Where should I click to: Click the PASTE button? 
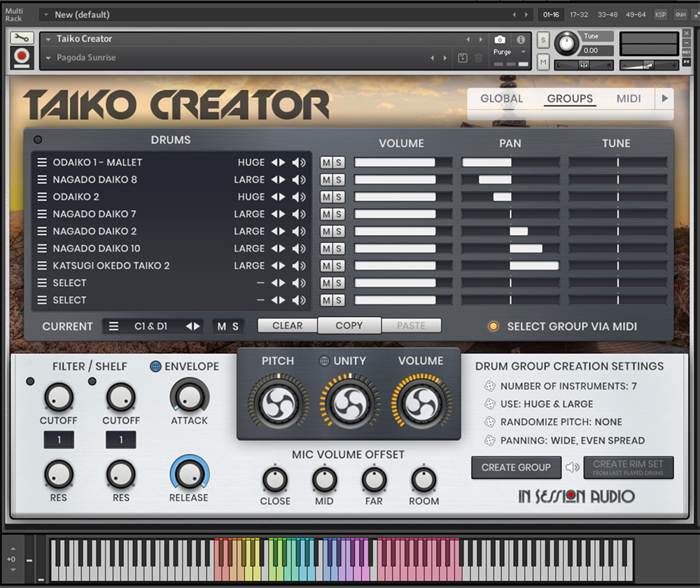click(411, 325)
